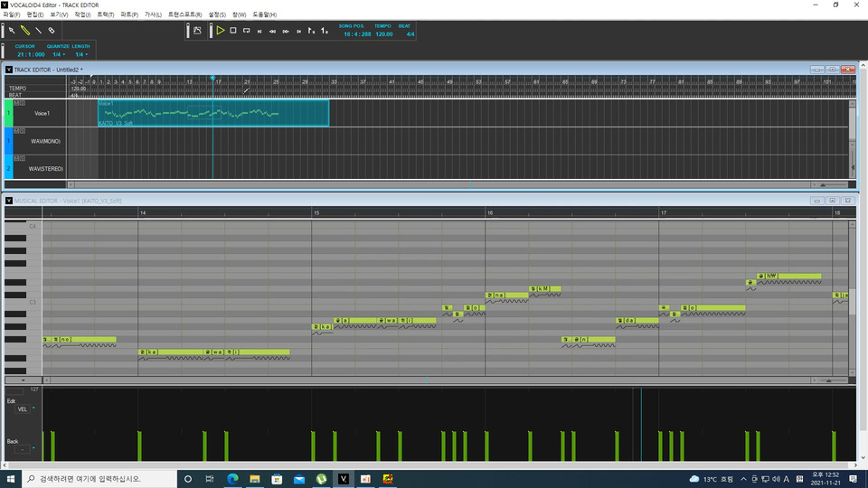868x488 pixels.
Task: Click the VOCALOID taskbar icon
Action: pyautogui.click(x=344, y=479)
